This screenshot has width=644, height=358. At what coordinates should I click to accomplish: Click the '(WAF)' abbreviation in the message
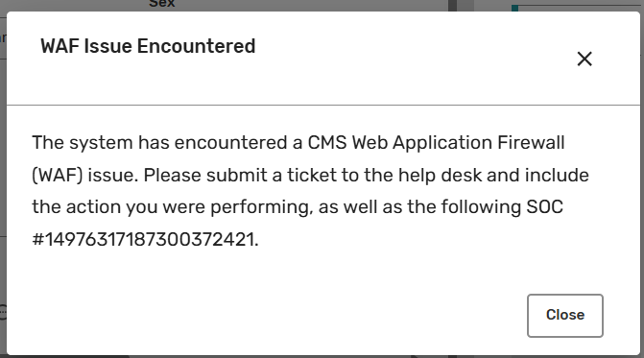tap(57, 176)
